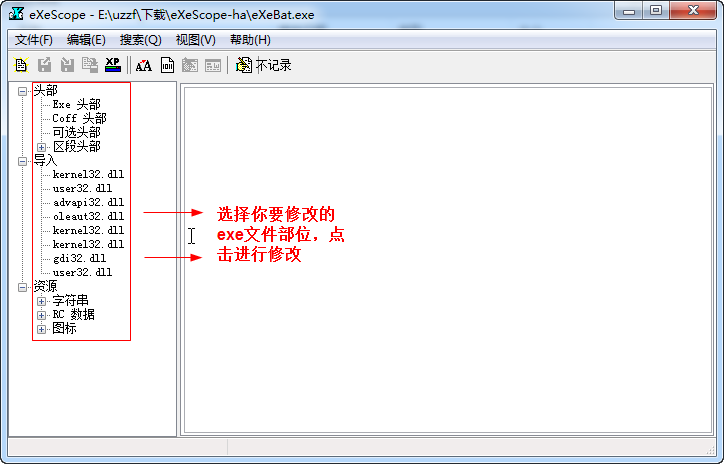Expand the 区段头部 node

click(x=41, y=147)
